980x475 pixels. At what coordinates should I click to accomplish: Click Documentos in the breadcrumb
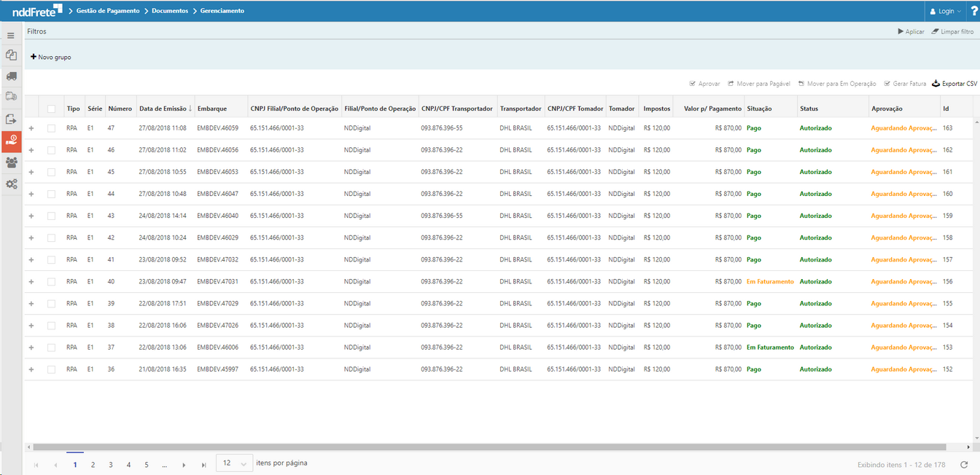point(169,11)
